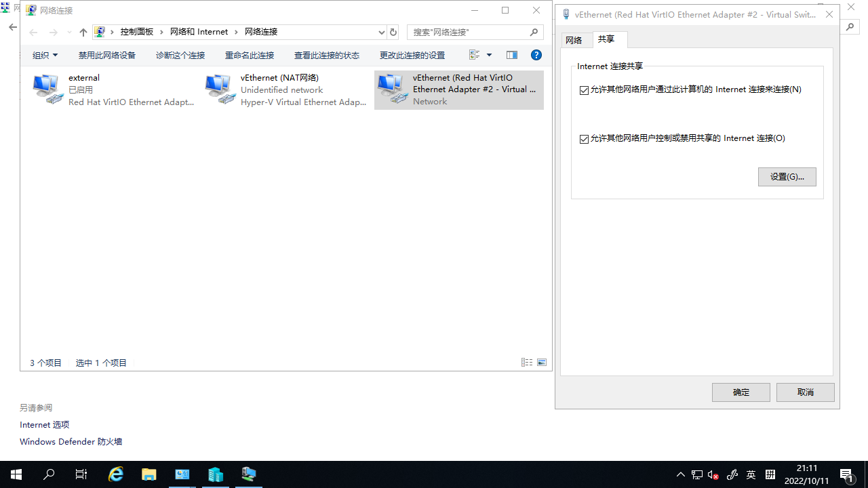
Task: Click 重命名此连接 in the toolbar
Action: pyautogui.click(x=250, y=55)
